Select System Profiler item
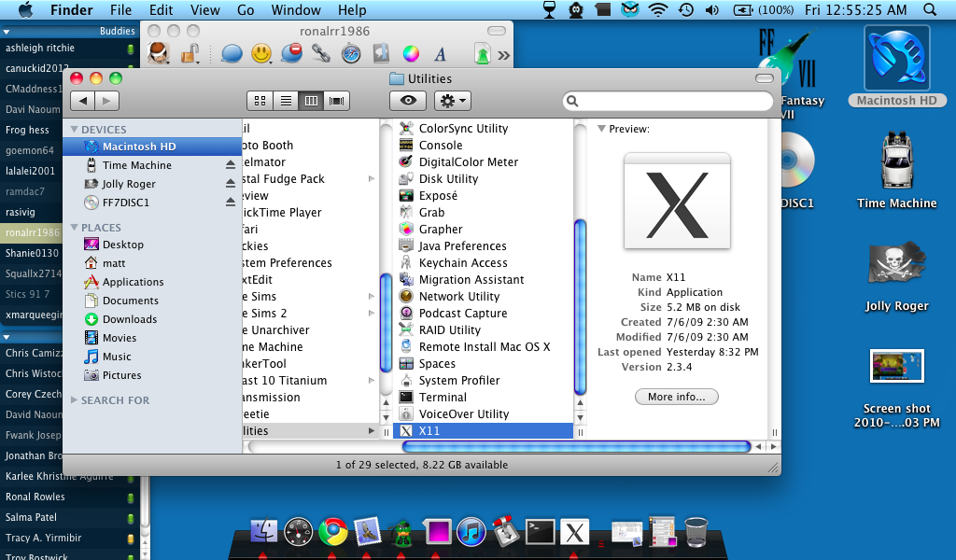Image resolution: width=956 pixels, height=560 pixels. click(458, 380)
